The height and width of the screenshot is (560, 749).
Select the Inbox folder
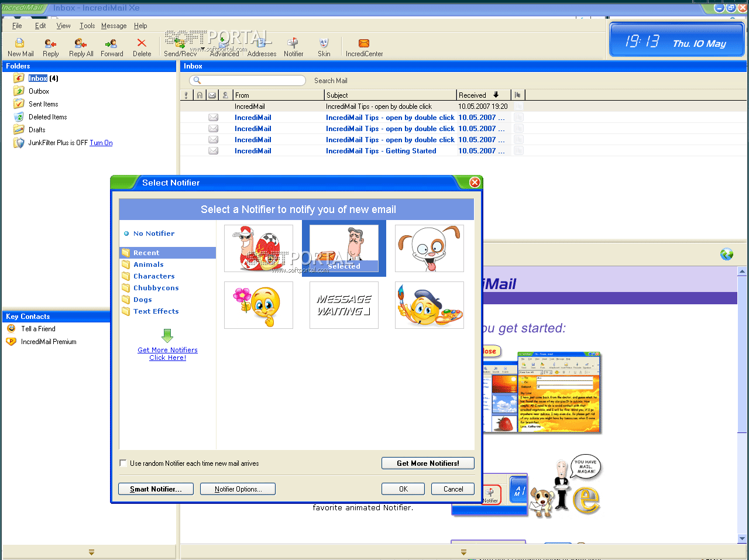(x=38, y=78)
